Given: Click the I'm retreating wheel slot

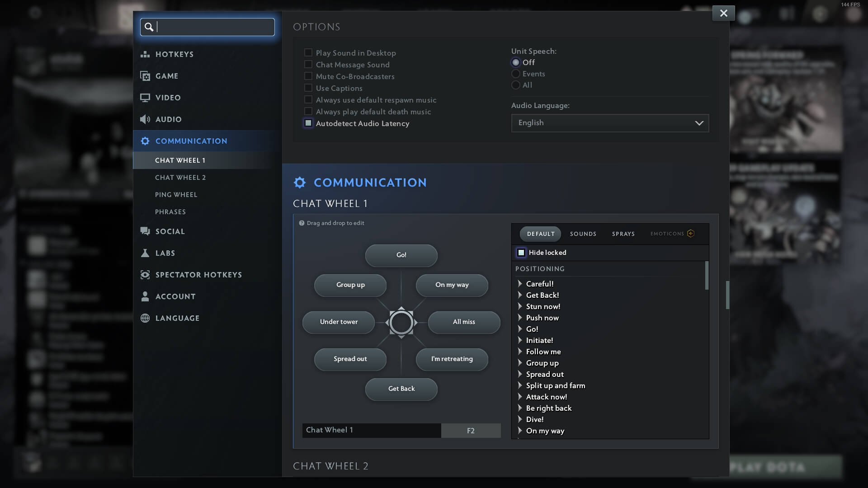Looking at the screenshot, I should [452, 359].
